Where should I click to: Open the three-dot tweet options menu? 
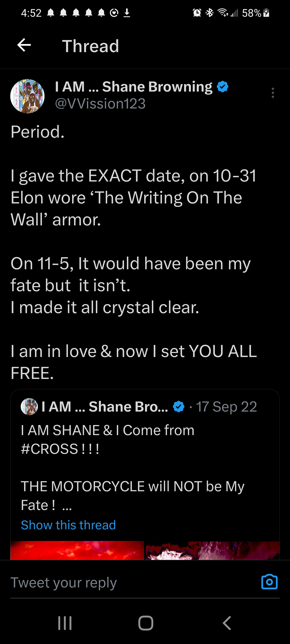pos(273,93)
